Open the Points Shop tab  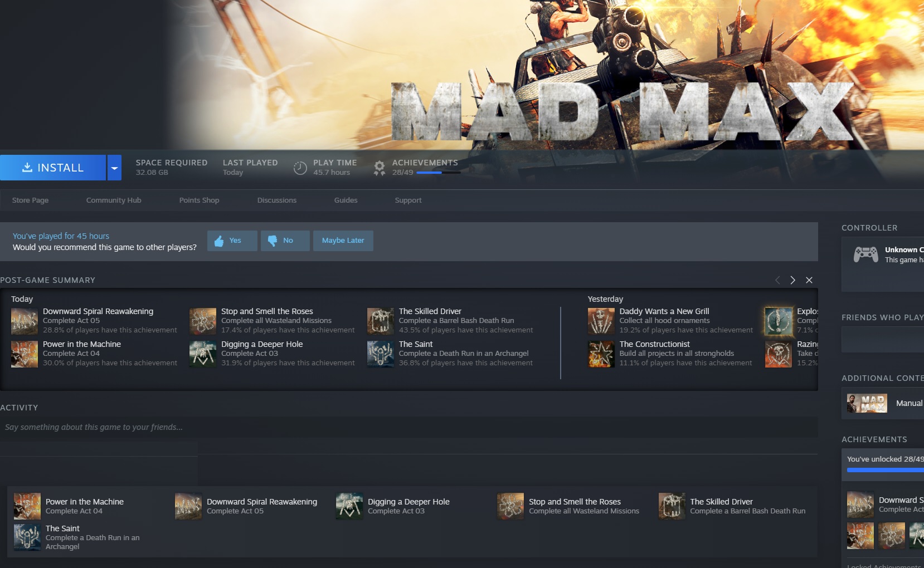[x=199, y=200]
